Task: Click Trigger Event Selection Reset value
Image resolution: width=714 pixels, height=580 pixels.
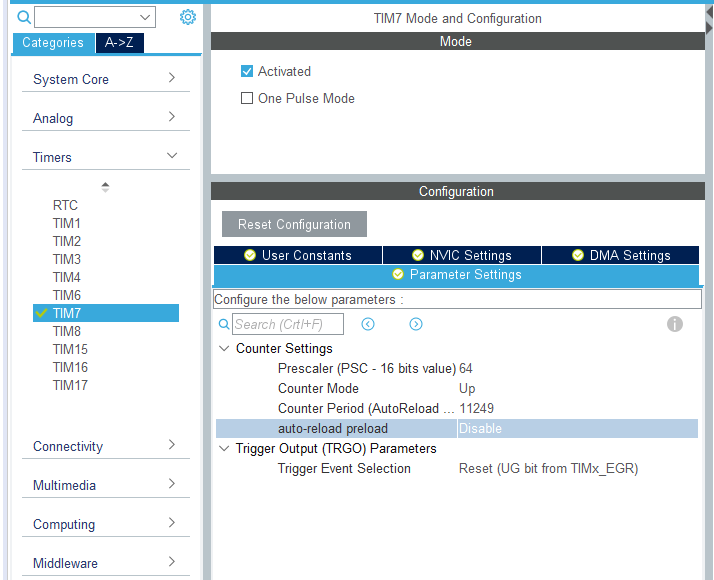Action: 548,468
